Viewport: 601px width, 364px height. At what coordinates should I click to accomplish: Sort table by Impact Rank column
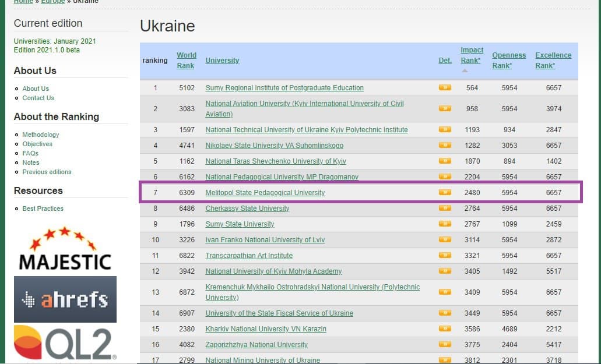(472, 55)
